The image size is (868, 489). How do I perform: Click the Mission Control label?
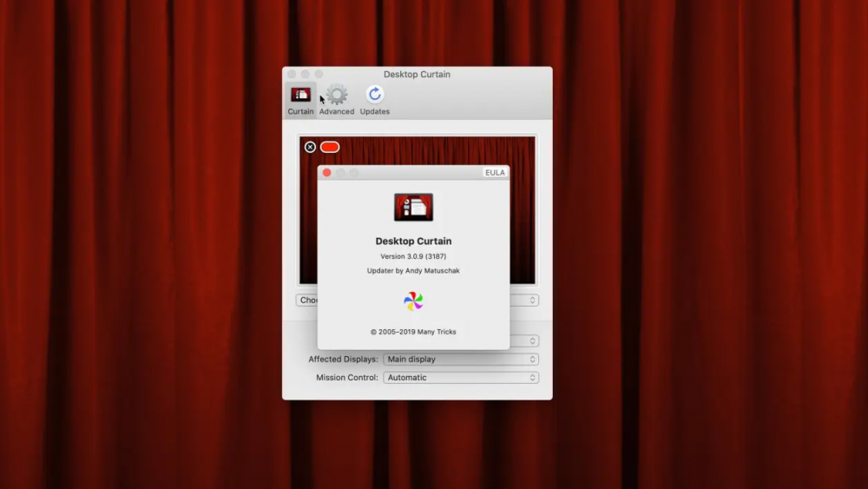pos(347,378)
